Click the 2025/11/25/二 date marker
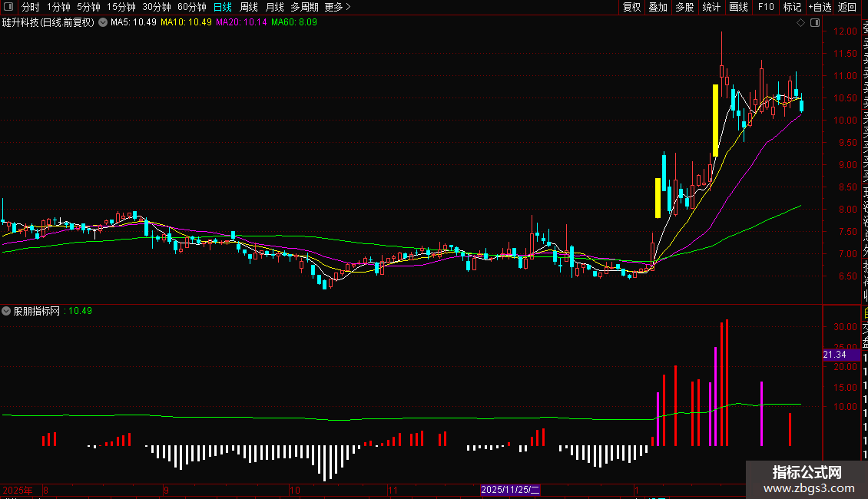Screen dimensions: 868x499 click(x=510, y=490)
